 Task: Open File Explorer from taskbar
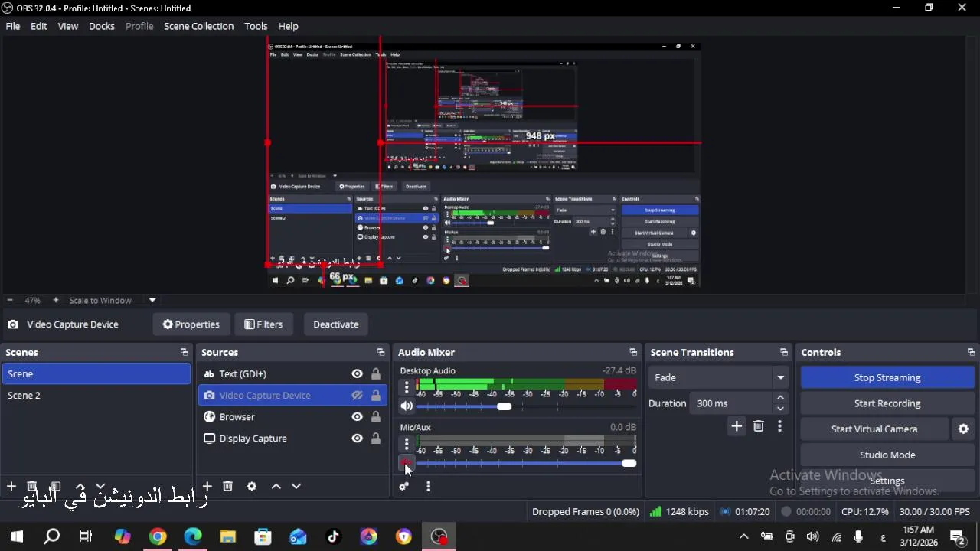pyautogui.click(x=228, y=537)
